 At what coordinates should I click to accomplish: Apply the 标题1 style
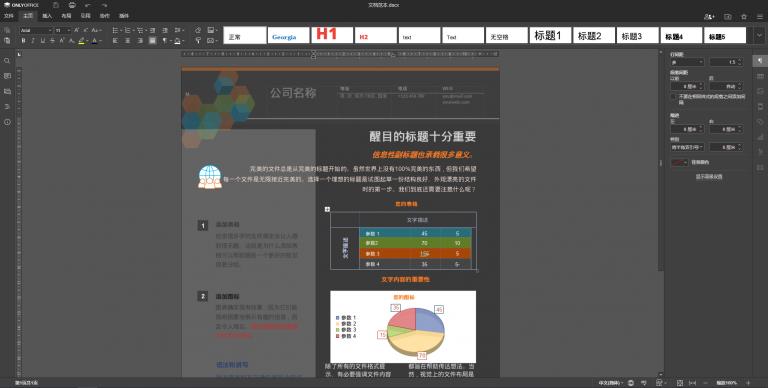[x=550, y=35]
